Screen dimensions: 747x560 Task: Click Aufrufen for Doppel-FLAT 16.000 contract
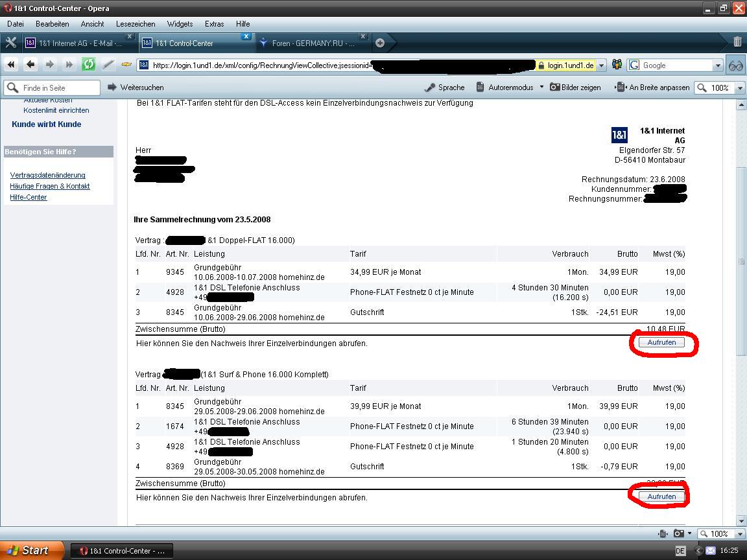[661, 342]
